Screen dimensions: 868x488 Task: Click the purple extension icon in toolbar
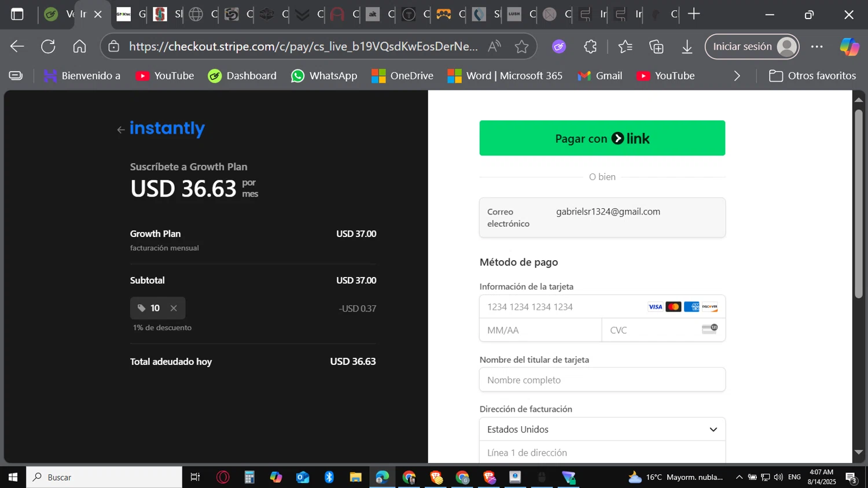click(559, 47)
